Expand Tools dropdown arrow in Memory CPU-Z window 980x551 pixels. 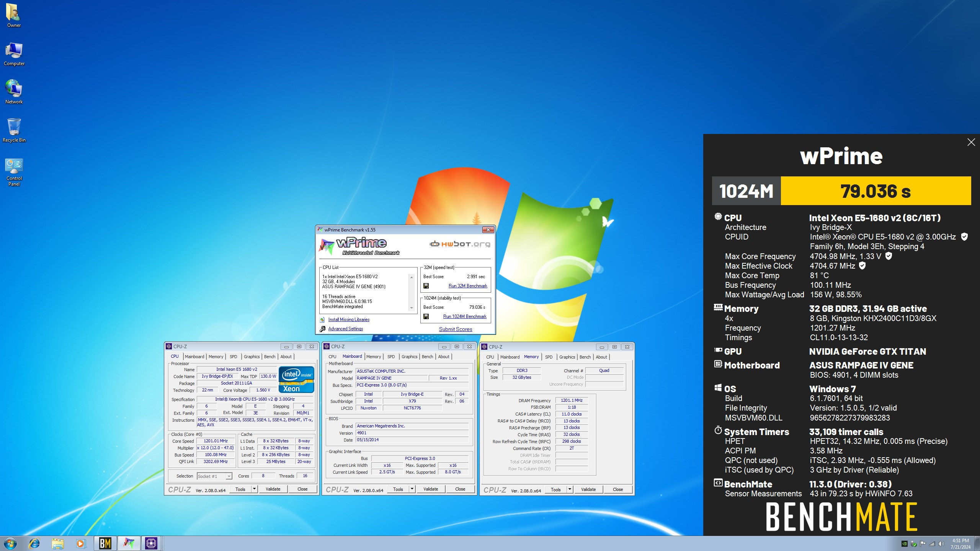pyautogui.click(x=570, y=489)
